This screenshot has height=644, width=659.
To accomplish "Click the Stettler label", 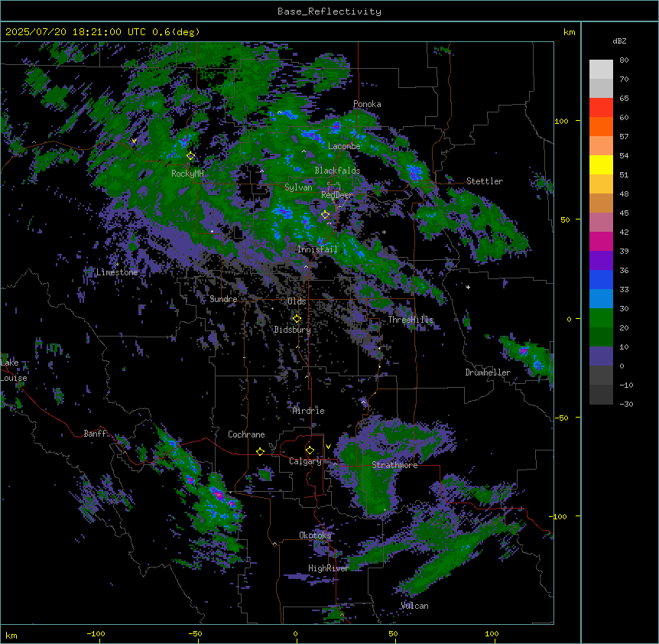I will 485,181.
